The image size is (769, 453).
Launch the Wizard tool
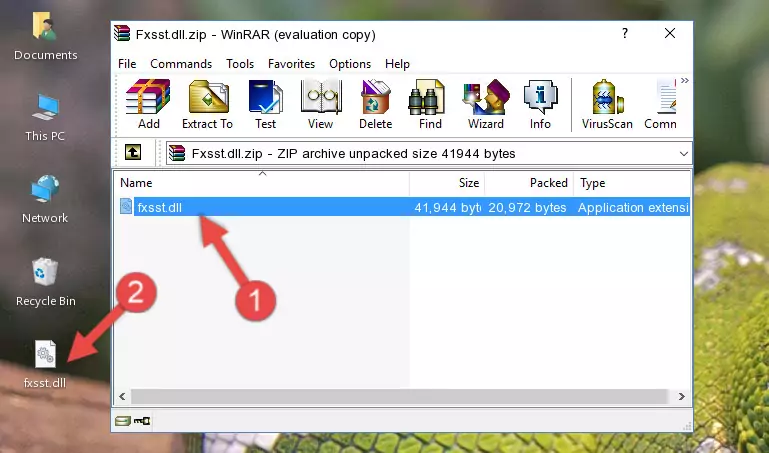(486, 104)
